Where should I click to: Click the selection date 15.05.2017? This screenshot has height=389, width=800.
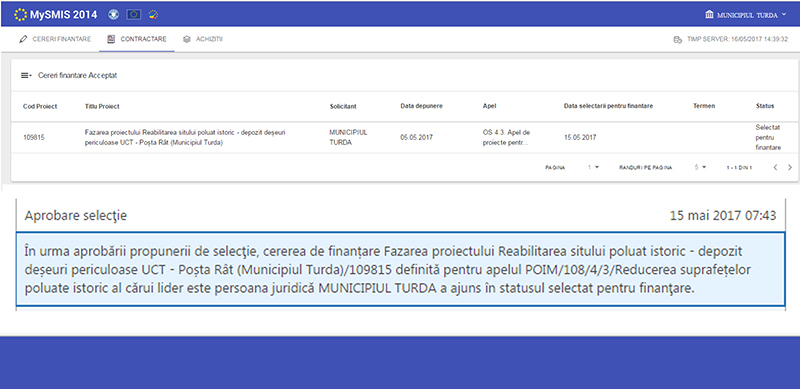click(x=580, y=137)
